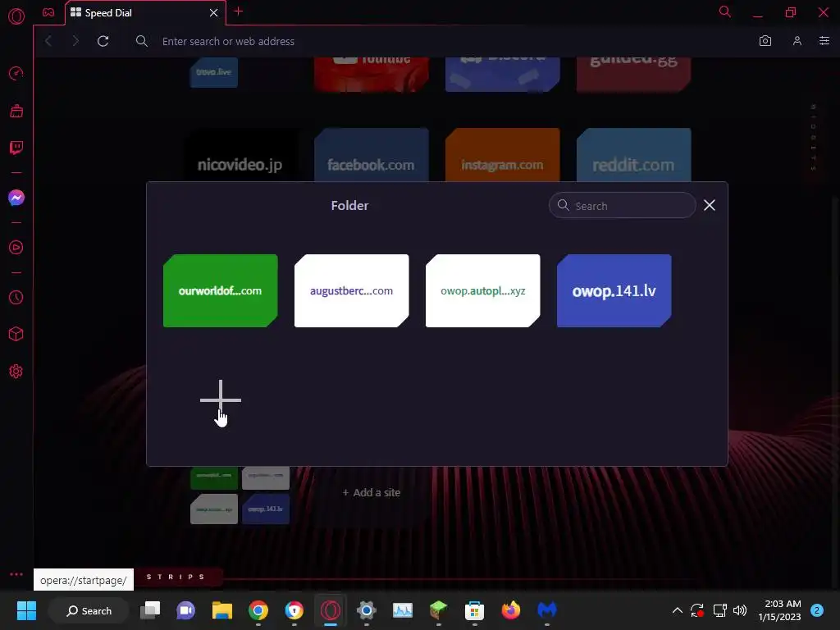The width and height of the screenshot is (840, 630).
Task: Open the Opera GX main menu logo
Action: (x=16, y=16)
